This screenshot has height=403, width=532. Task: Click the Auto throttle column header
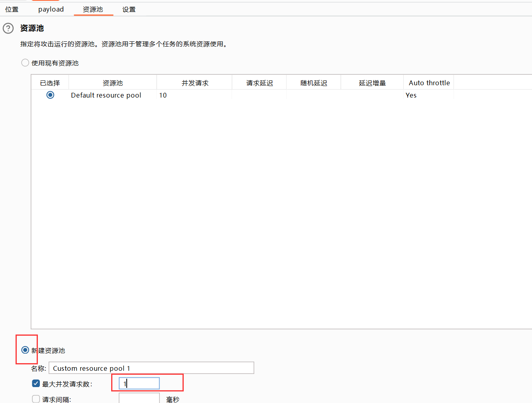coord(429,83)
